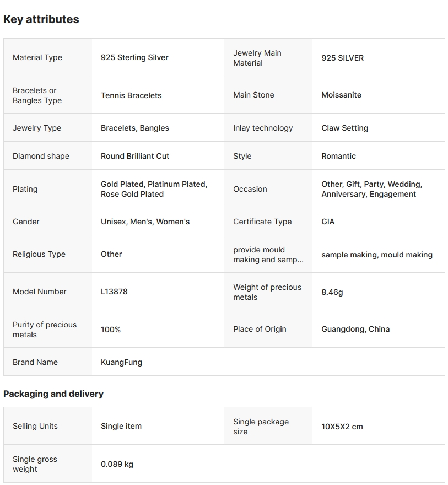Select model number L13878
The width and height of the screenshot is (448, 485).
(x=114, y=292)
